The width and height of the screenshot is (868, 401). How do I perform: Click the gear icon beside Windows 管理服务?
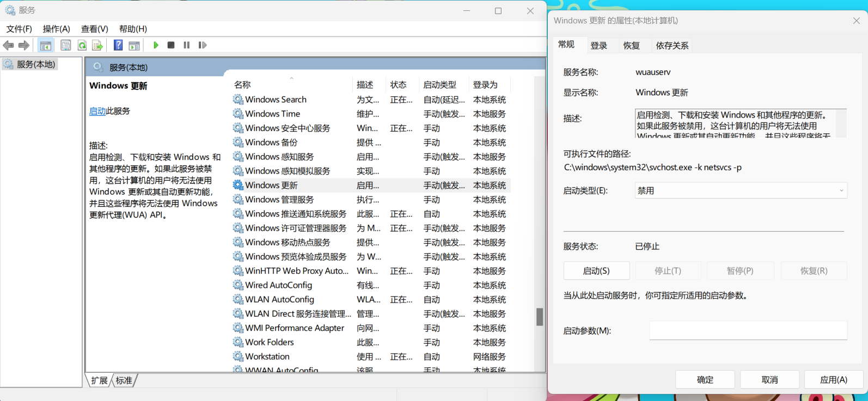(x=238, y=199)
